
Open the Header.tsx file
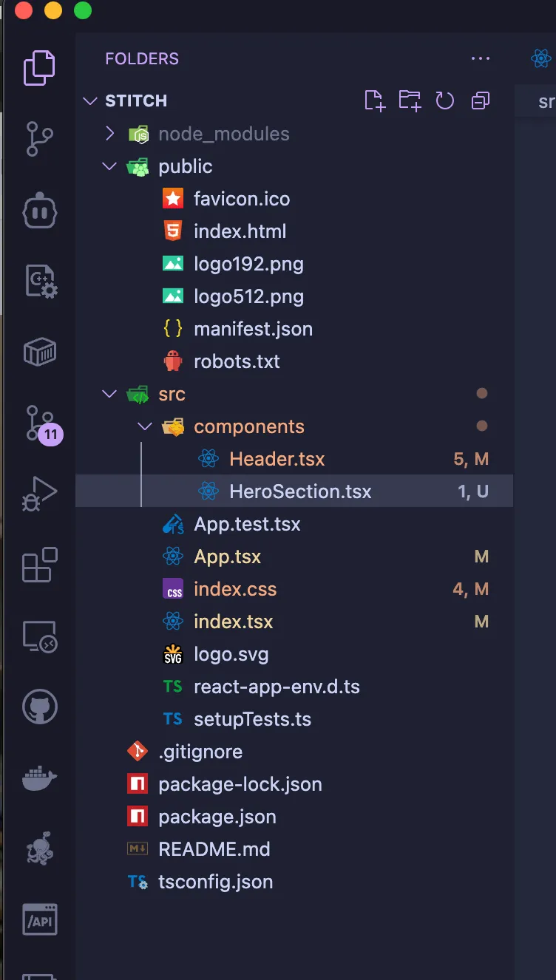(x=277, y=459)
